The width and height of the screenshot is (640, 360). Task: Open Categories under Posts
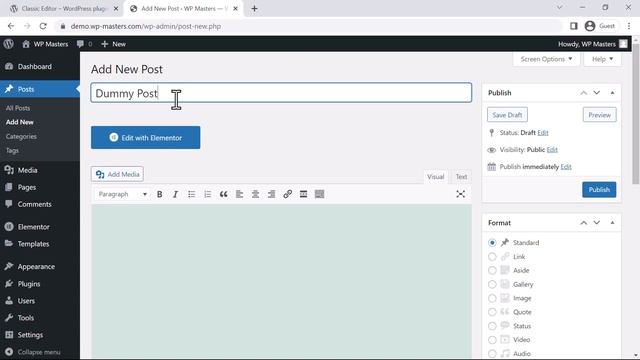21,136
